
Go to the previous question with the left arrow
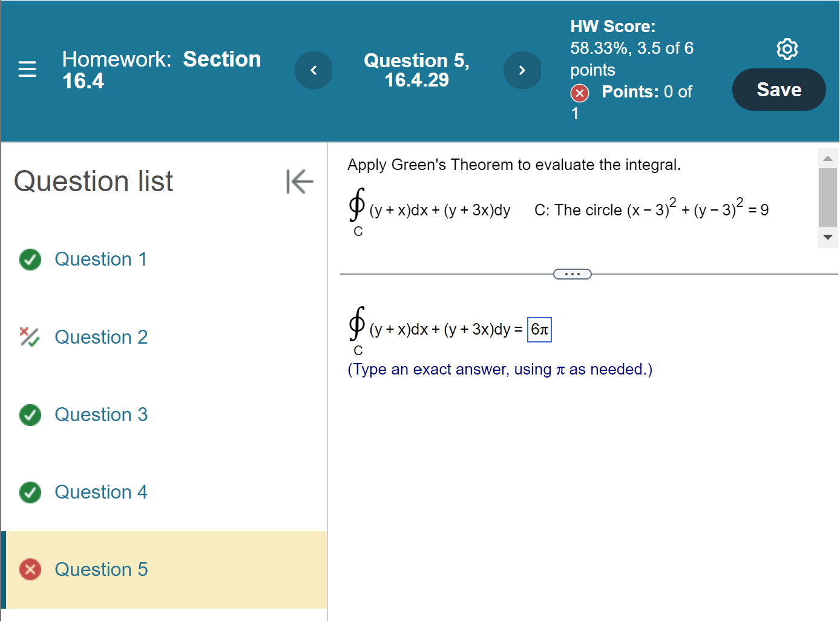pos(313,70)
